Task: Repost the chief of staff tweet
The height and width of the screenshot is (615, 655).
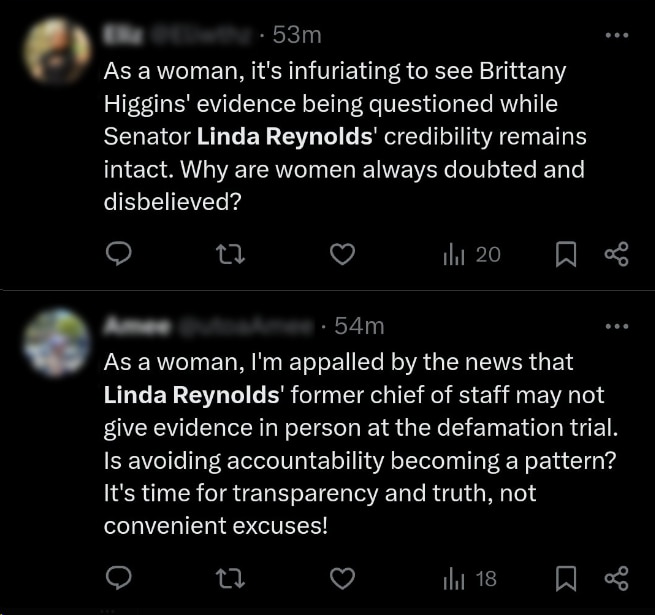Action: [x=231, y=578]
